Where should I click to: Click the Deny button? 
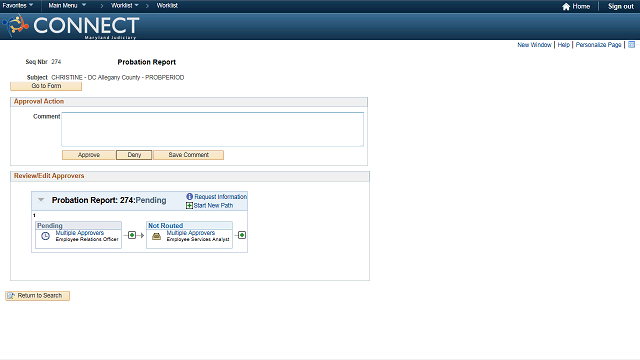pyautogui.click(x=134, y=155)
